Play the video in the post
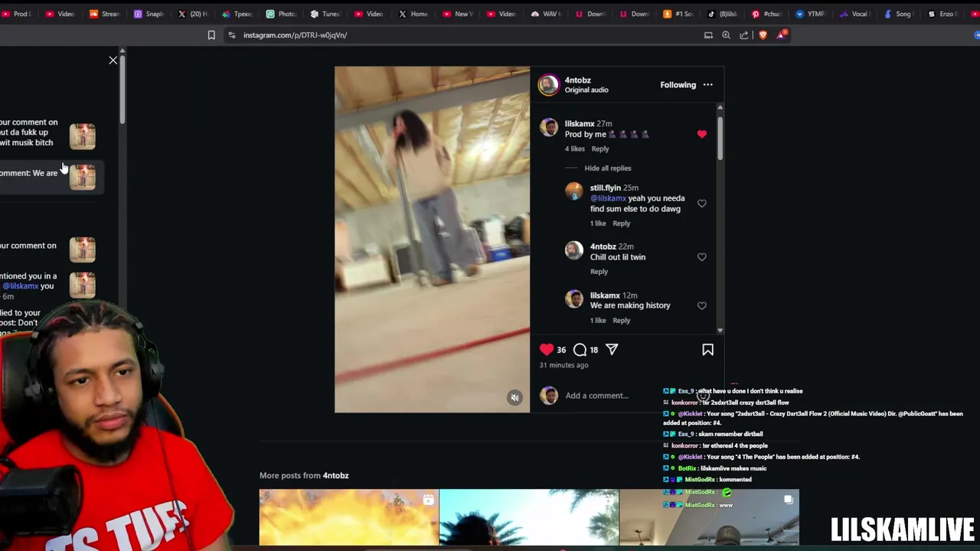Viewport: 980px width, 551px height. (x=432, y=240)
